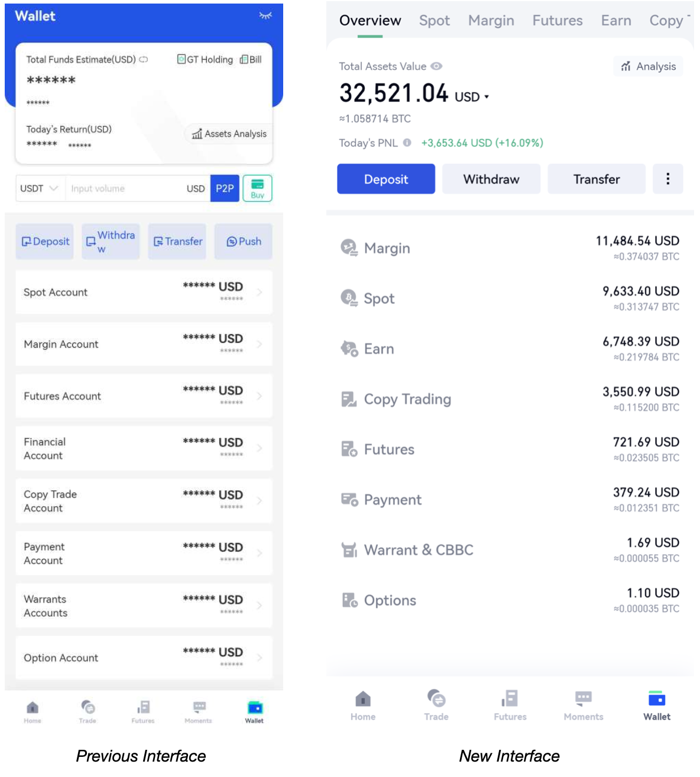Click the info icon beside Today's PNL
The image size is (700, 777).
coord(407,143)
